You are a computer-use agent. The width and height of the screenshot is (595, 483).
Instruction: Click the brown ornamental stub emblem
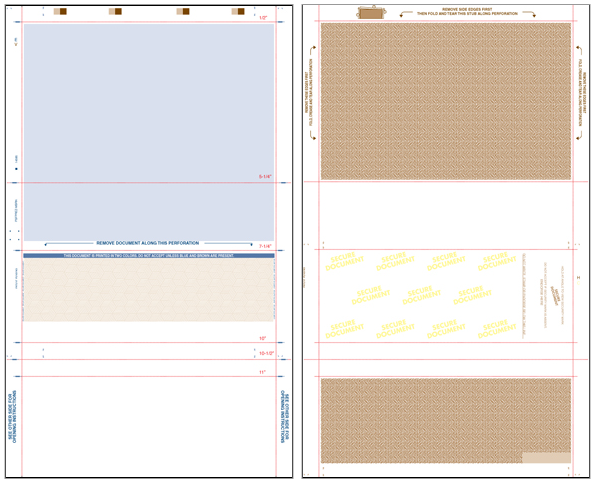point(371,13)
